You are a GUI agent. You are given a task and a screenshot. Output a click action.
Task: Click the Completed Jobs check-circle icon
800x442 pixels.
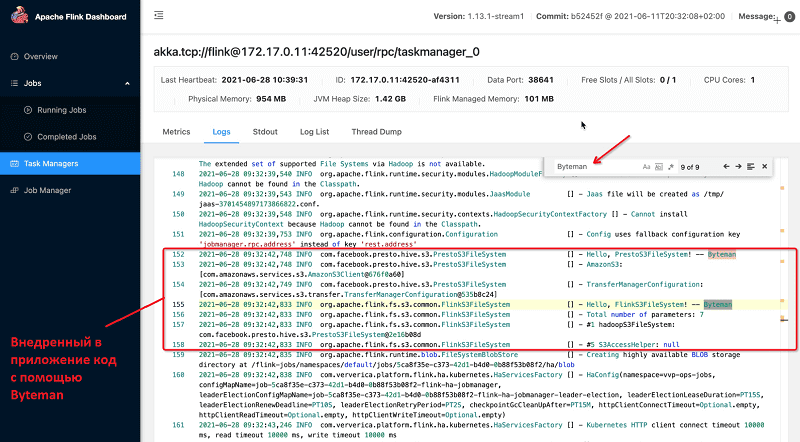(x=28, y=137)
